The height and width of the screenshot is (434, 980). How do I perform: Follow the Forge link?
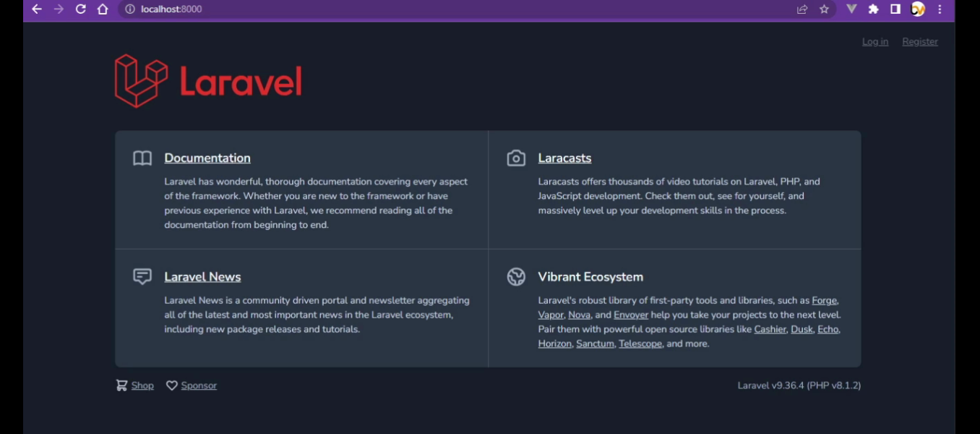click(825, 301)
